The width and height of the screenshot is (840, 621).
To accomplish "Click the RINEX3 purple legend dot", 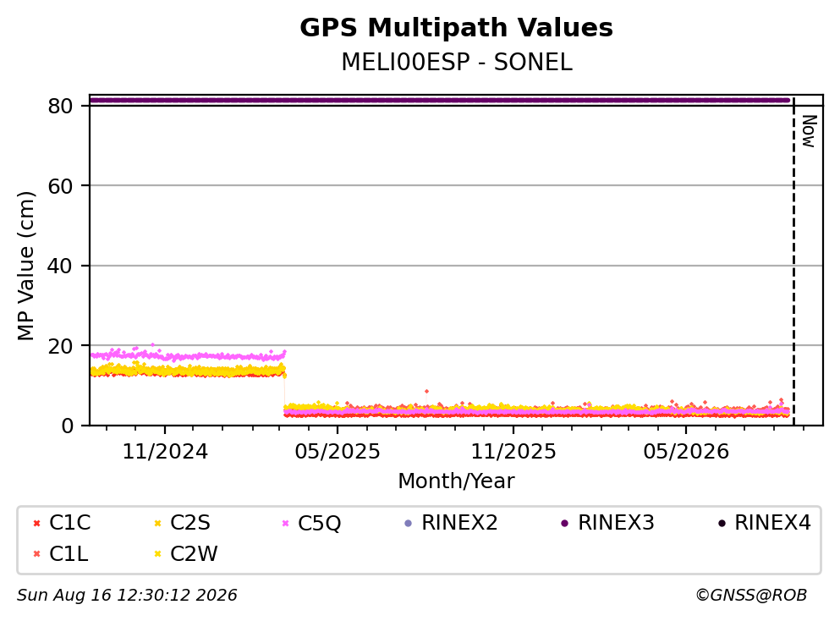I will [564, 524].
